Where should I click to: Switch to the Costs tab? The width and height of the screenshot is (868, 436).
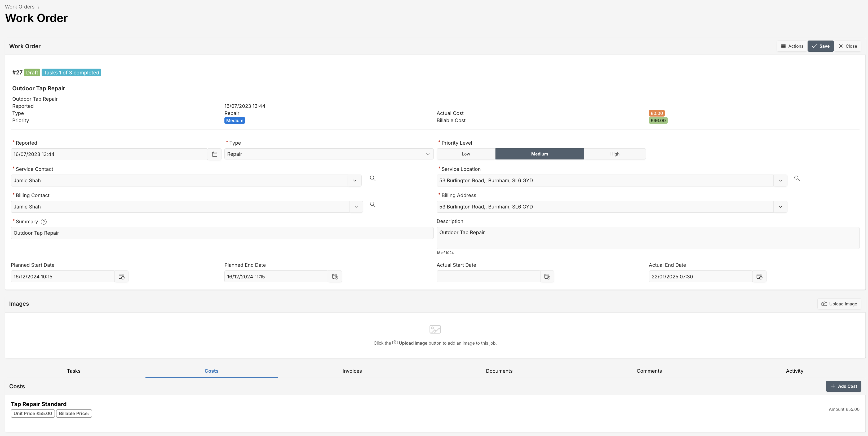pos(211,371)
